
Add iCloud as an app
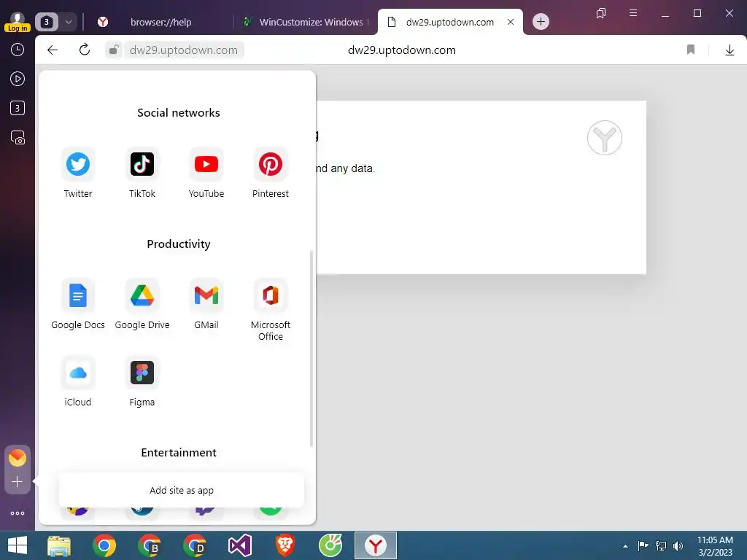77,373
